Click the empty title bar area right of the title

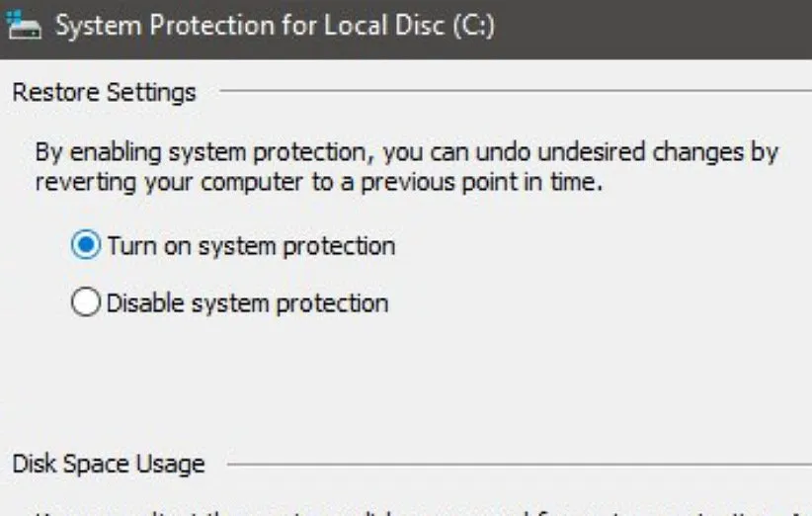click(x=652, y=26)
